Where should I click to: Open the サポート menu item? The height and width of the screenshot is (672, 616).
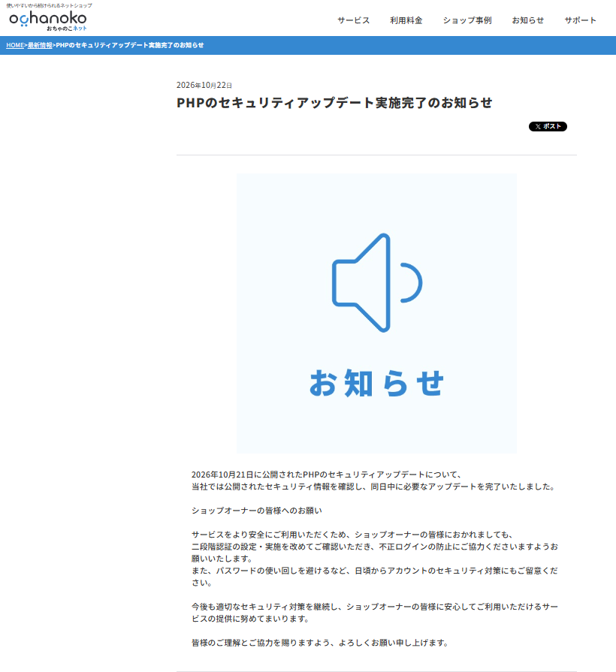580,20
